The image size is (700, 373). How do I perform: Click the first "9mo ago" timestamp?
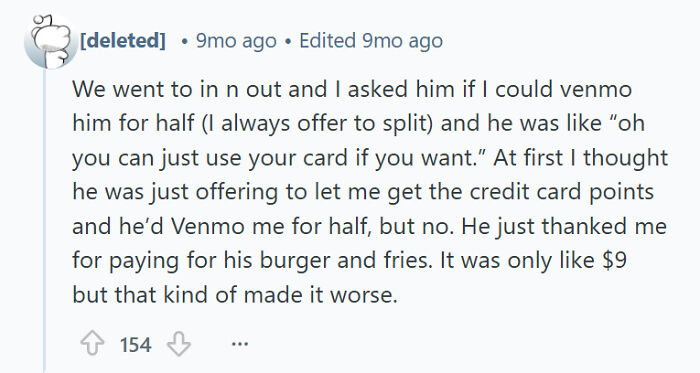click(x=236, y=41)
